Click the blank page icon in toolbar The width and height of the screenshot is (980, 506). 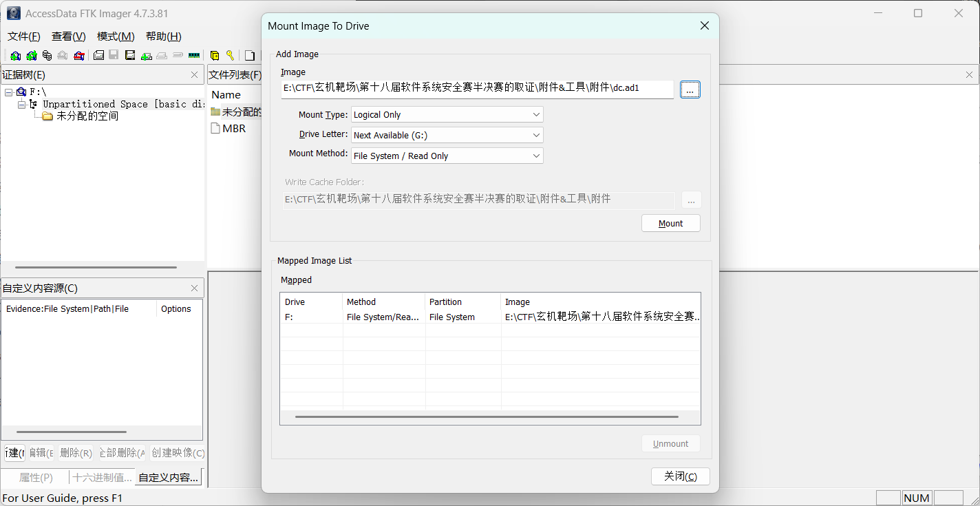(250, 56)
